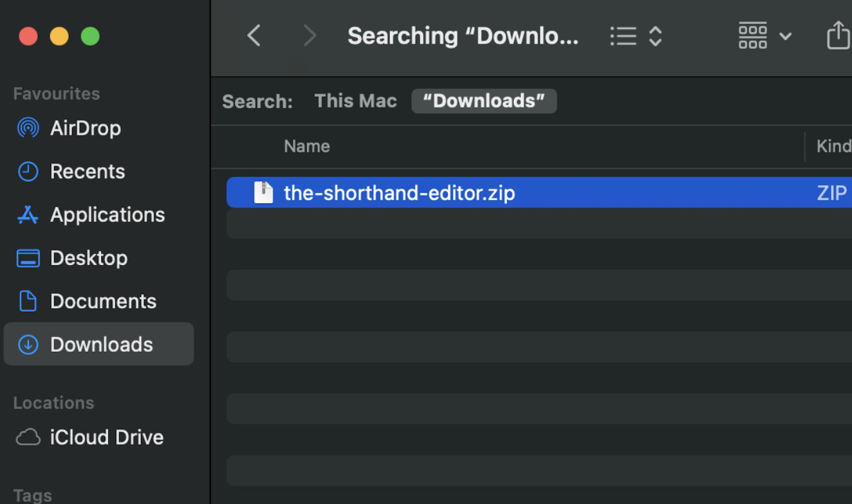
Task: Click the green zoom window control
Action: click(x=90, y=36)
